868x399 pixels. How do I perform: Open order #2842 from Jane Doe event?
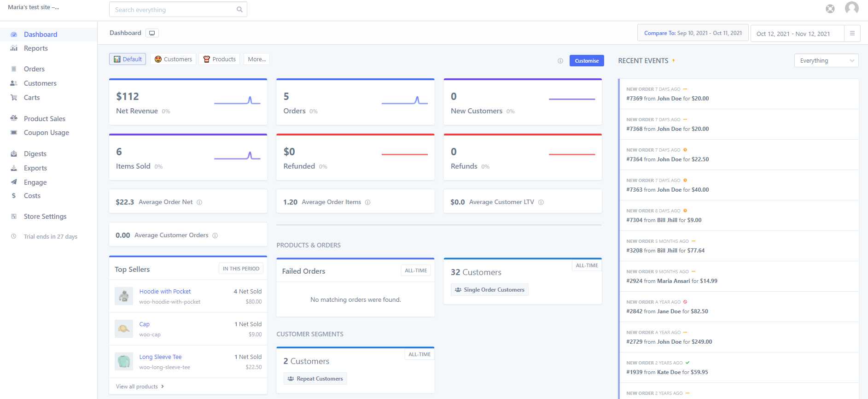coord(739,307)
